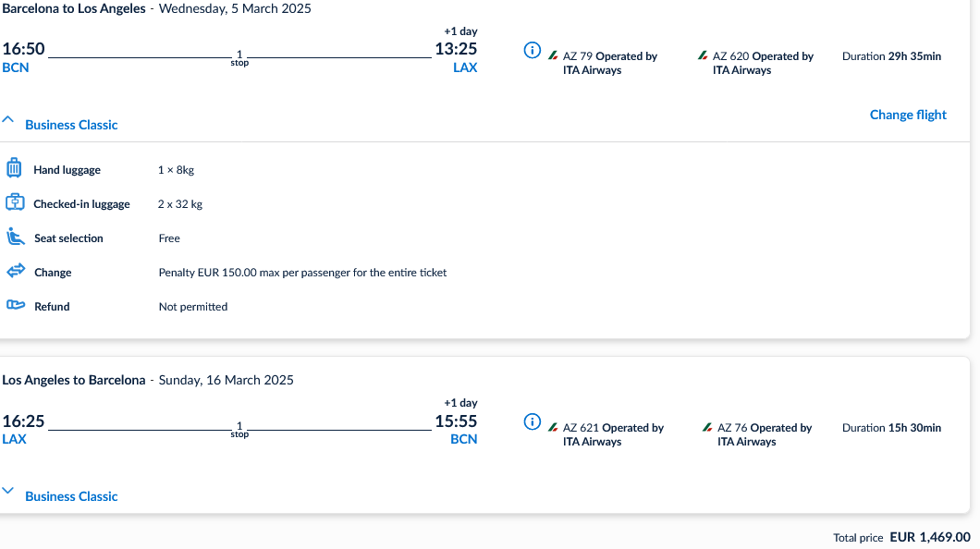Expand the return Business Classic details
The height and width of the screenshot is (549, 980).
(x=8, y=492)
